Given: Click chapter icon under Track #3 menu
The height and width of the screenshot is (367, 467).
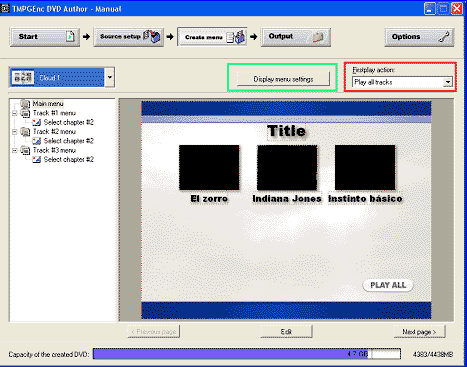Looking at the screenshot, I should pos(37,160).
